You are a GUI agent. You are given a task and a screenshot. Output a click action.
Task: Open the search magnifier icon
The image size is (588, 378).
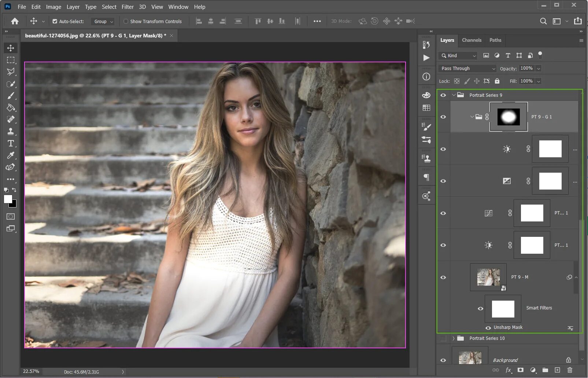543,21
